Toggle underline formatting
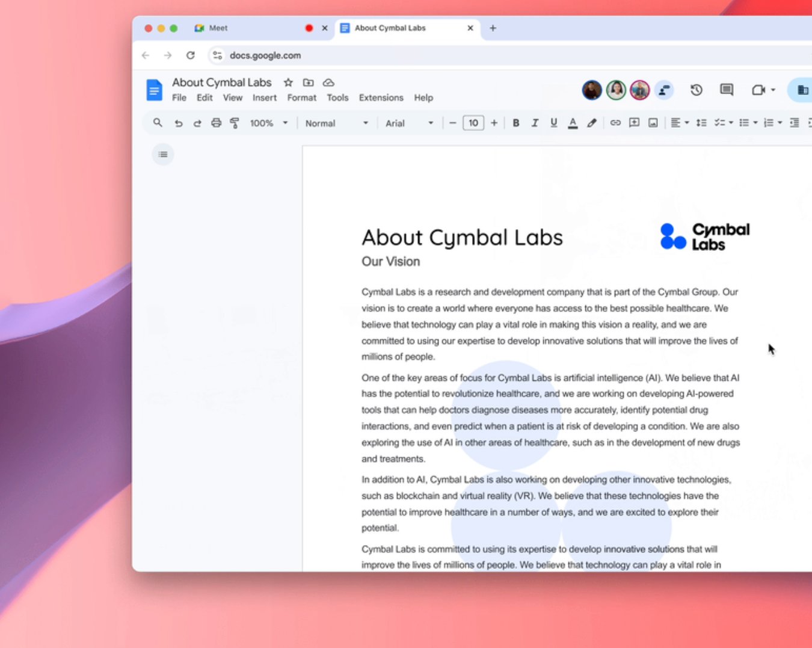Screen dimensions: 812x648 coord(553,123)
